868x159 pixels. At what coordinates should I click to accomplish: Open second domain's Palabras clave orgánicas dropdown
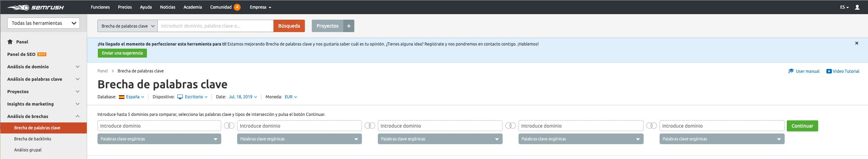tap(299, 139)
